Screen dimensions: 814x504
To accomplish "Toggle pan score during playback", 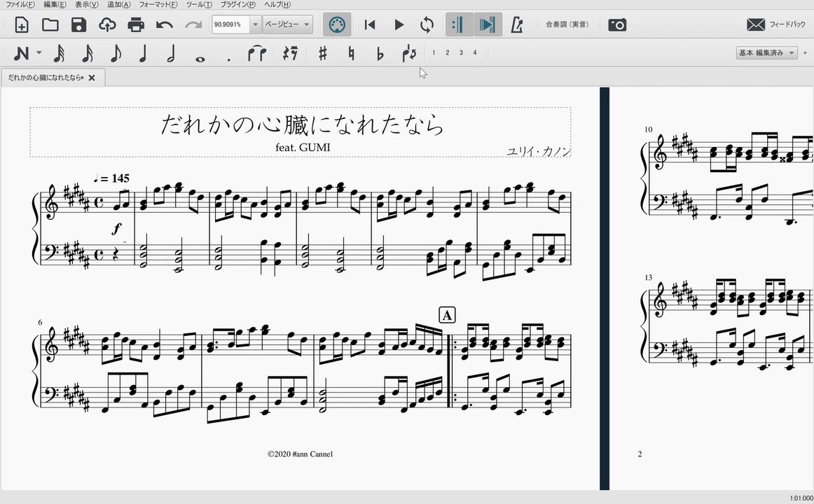I will click(487, 25).
